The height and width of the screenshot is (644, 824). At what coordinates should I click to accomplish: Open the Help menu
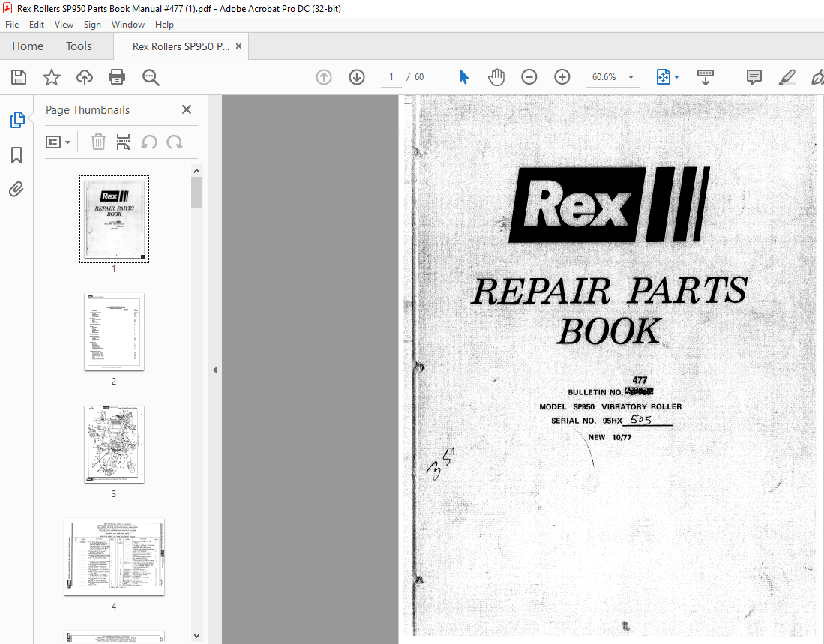164,25
